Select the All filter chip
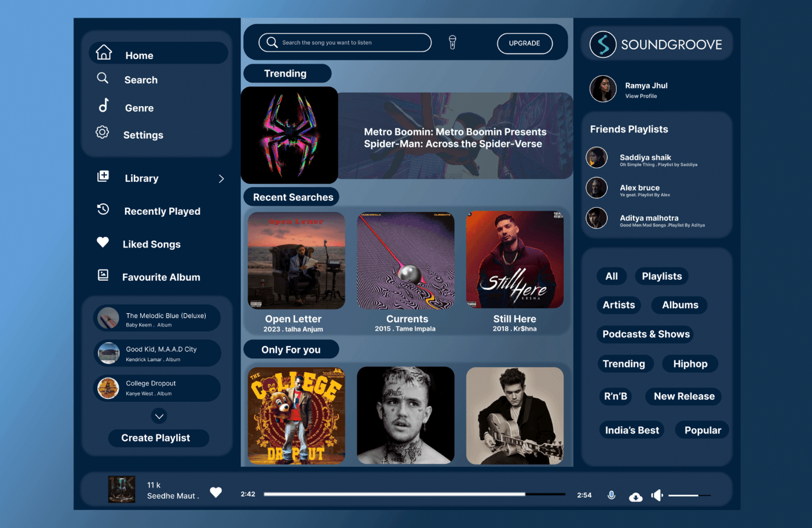 click(612, 276)
